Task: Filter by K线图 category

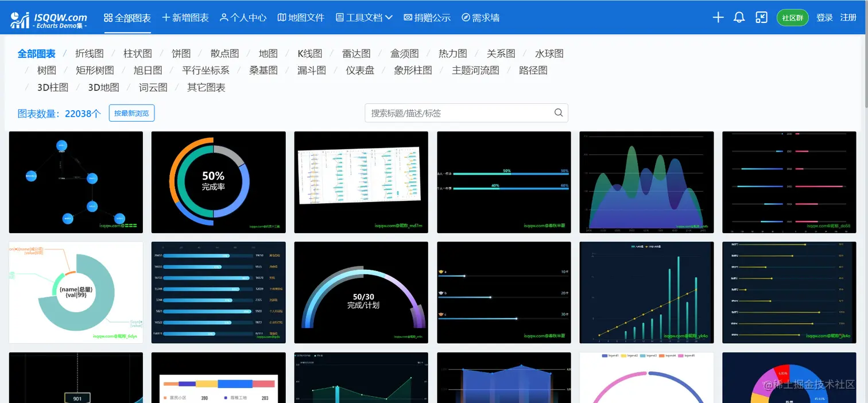Action: click(x=310, y=53)
